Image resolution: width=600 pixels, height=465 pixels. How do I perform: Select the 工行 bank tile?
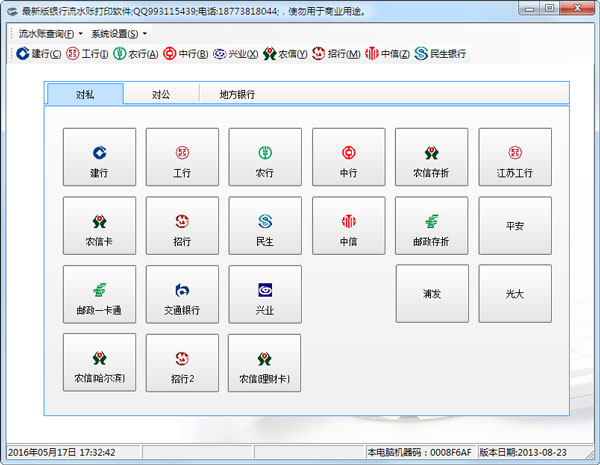pos(182,157)
